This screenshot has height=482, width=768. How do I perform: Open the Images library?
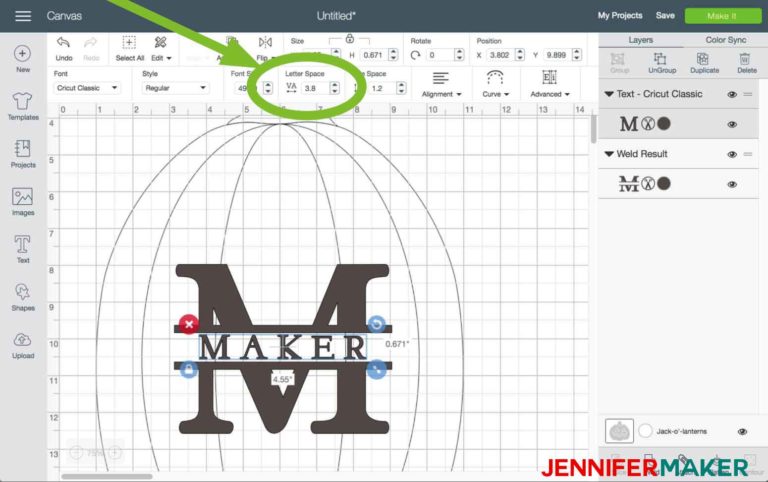point(23,201)
